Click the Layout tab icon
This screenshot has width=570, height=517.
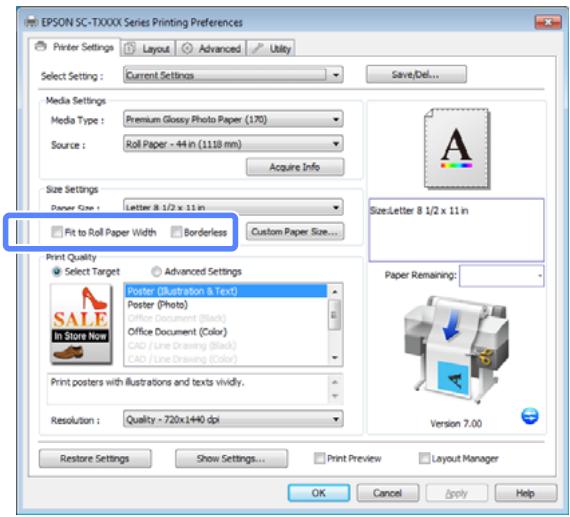point(130,48)
